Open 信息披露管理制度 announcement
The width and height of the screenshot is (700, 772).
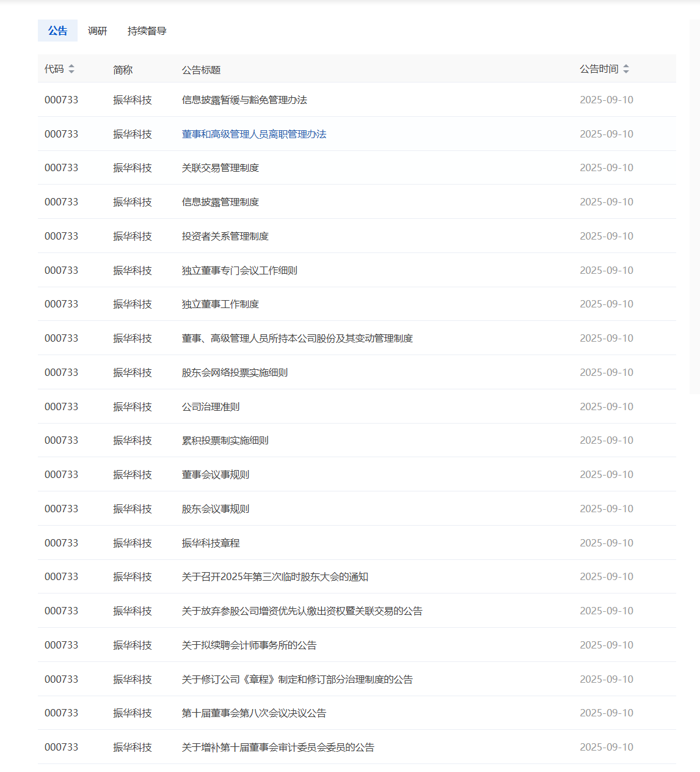tap(221, 202)
